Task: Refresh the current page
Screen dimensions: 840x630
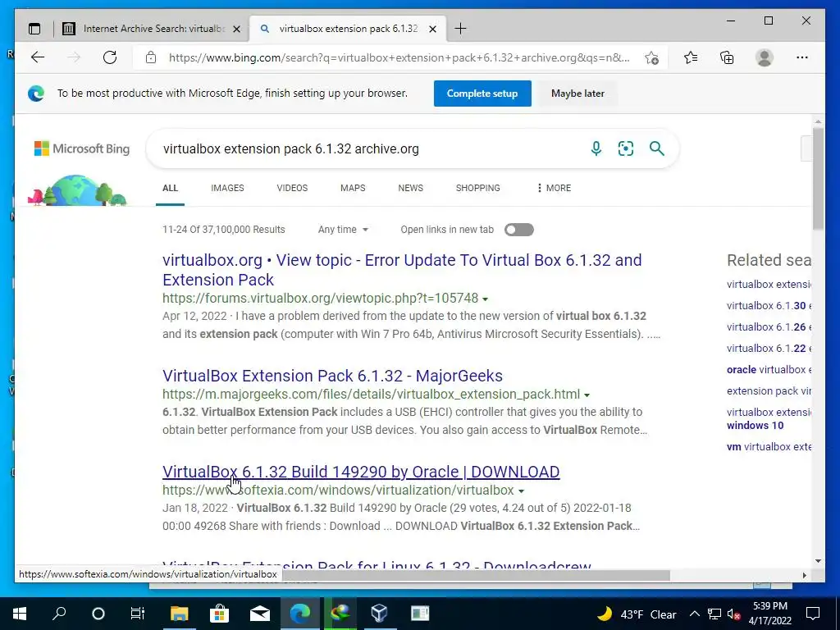Action: [x=110, y=57]
